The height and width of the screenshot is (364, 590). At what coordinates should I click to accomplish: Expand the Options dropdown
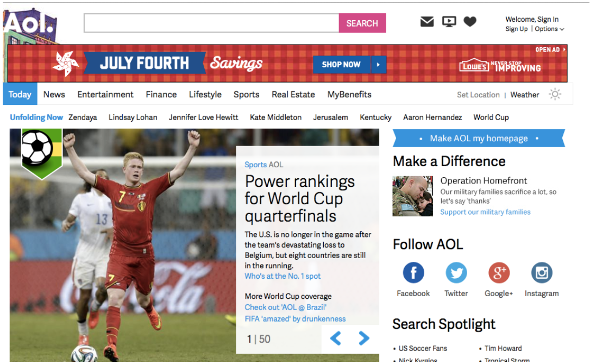tap(549, 29)
